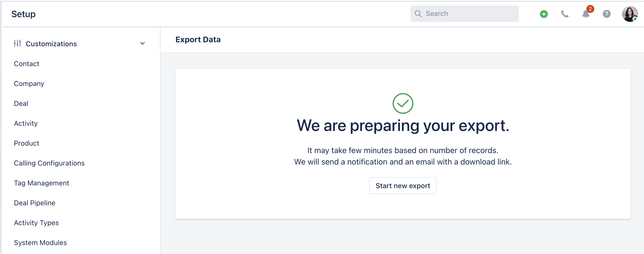
Task: Click the green checkmark success icon
Action: [403, 103]
